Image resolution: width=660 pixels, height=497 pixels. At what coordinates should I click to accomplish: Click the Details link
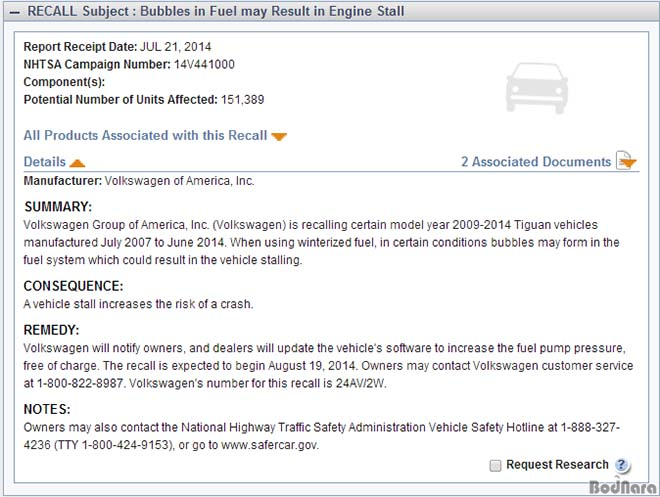45,162
